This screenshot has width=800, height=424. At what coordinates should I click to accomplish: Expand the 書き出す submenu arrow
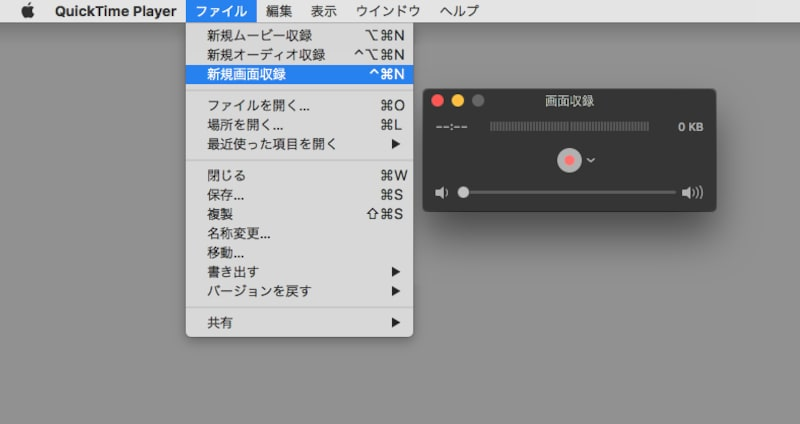pos(395,272)
